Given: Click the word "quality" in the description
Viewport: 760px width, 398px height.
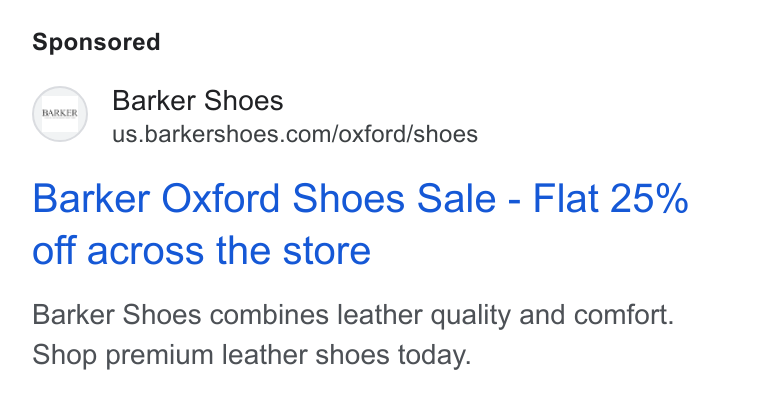Looking at the screenshot, I should (470, 316).
